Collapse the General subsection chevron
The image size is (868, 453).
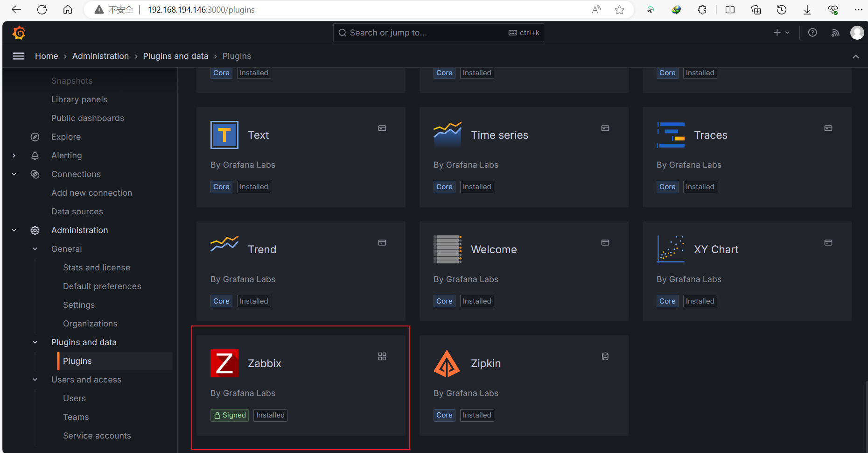point(35,249)
